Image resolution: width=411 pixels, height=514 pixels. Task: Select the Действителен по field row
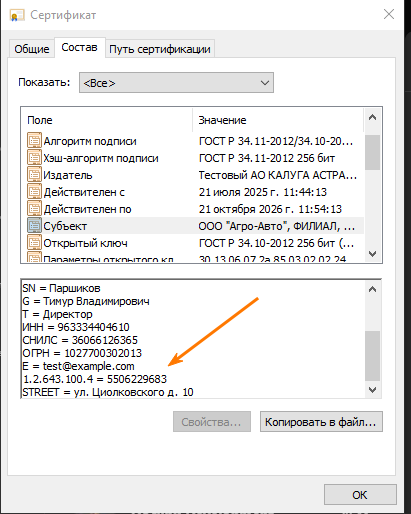click(192, 209)
